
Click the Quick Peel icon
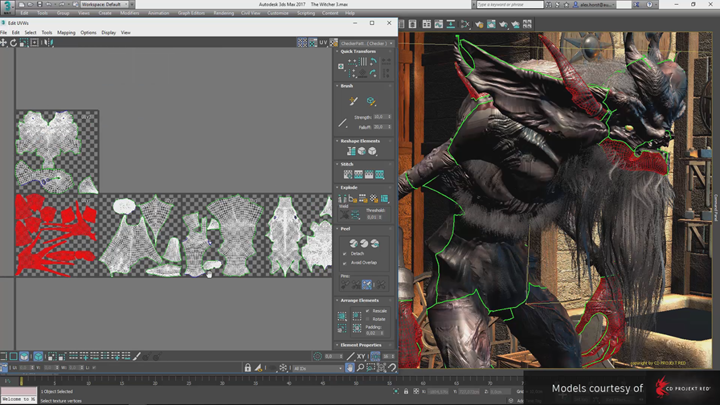tap(354, 243)
